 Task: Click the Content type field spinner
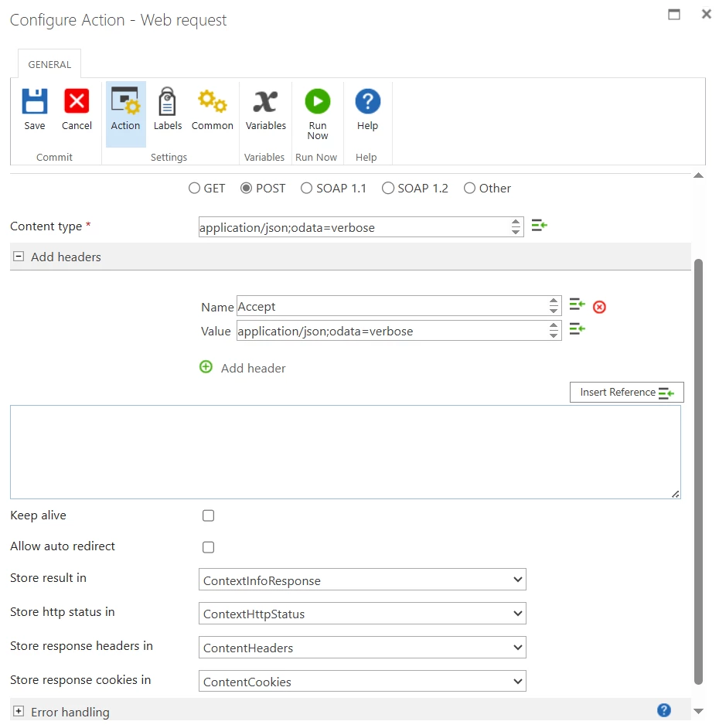516,226
